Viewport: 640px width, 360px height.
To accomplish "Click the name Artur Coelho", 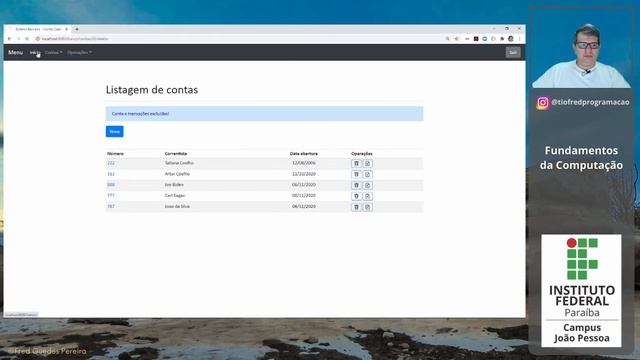I will (177, 174).
